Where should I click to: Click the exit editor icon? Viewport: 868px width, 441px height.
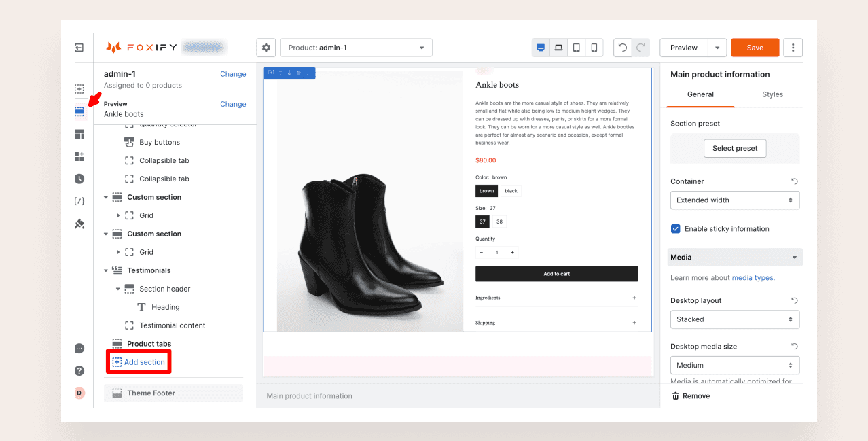[79, 48]
